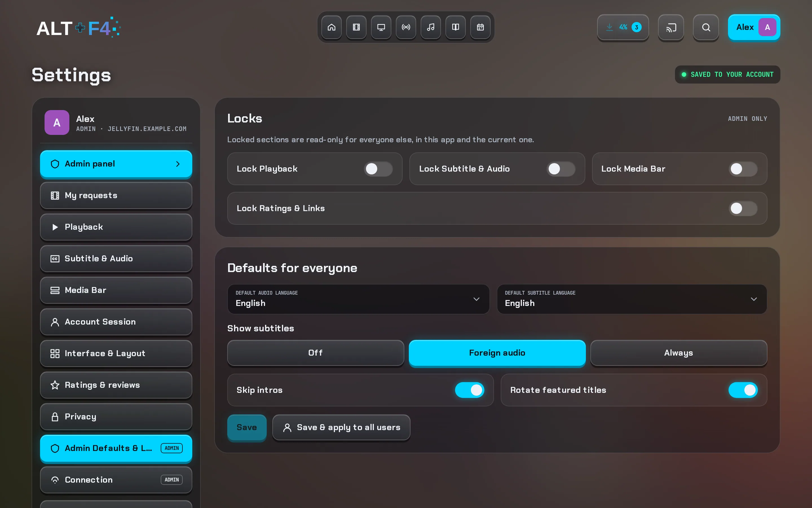This screenshot has width=812, height=508.
Task: Open the Calendar icon in top nav
Action: tap(480, 27)
